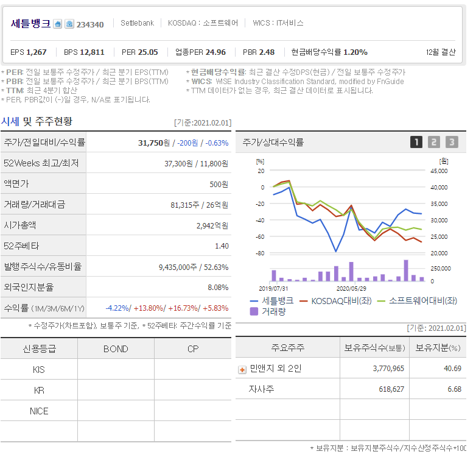Select the BPS value 12,811

pos(93,52)
